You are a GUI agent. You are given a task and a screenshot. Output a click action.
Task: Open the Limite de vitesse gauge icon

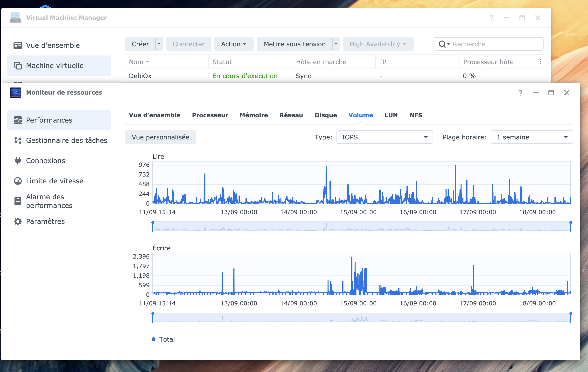click(x=18, y=181)
